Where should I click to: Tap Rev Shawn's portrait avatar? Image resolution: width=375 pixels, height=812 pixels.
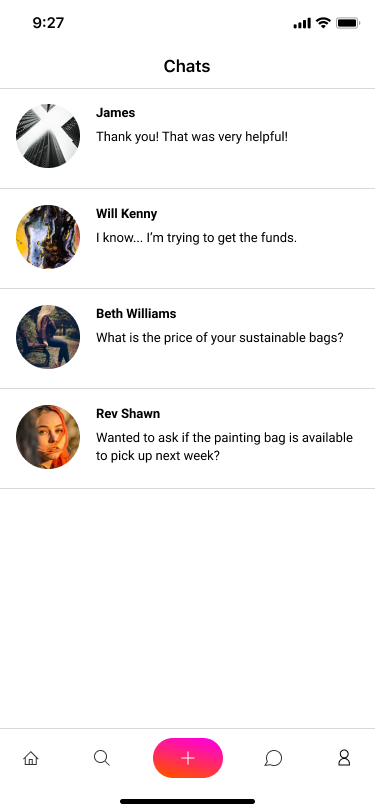coord(48,437)
